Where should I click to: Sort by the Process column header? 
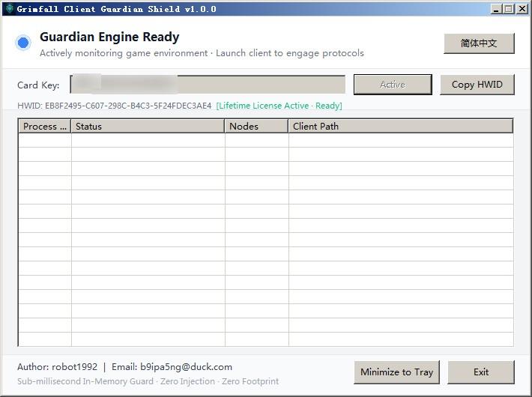pyautogui.click(x=44, y=127)
